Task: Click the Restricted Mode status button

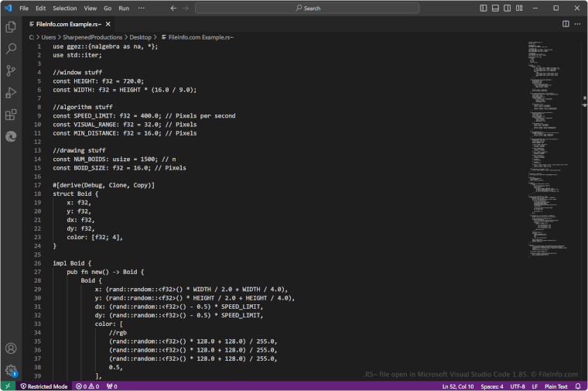Action: 43,386
